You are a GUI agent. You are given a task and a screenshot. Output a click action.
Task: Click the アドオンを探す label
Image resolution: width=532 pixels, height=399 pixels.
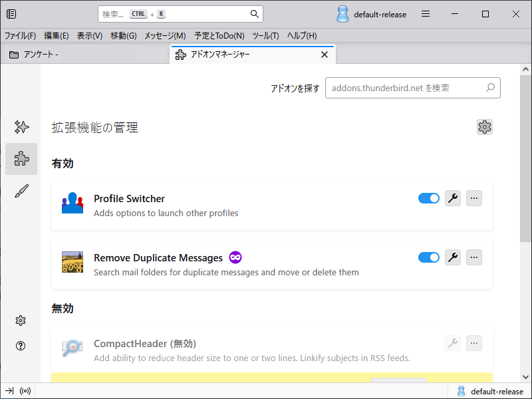[x=295, y=88]
